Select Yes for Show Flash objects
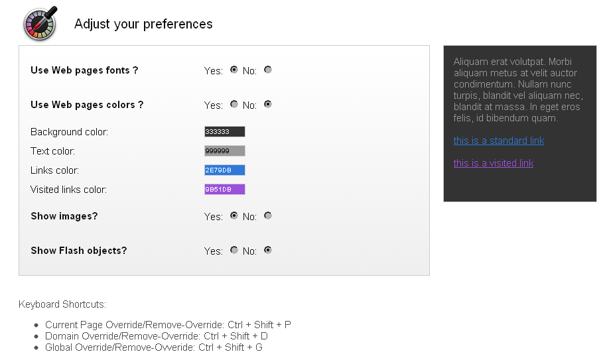Image resolution: width=603 pixels, height=364 pixels. 234,250
